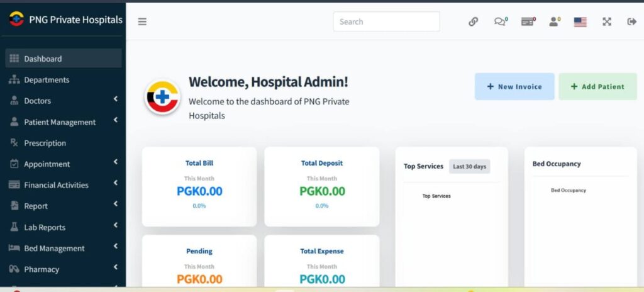Viewport: 644px width, 292px height.
Task: Open Departments in the sidebar
Action: click(x=47, y=80)
